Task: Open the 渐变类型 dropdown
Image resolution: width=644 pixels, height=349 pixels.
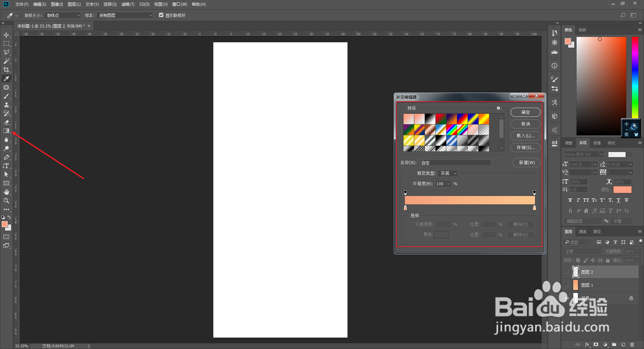Action: coord(448,173)
